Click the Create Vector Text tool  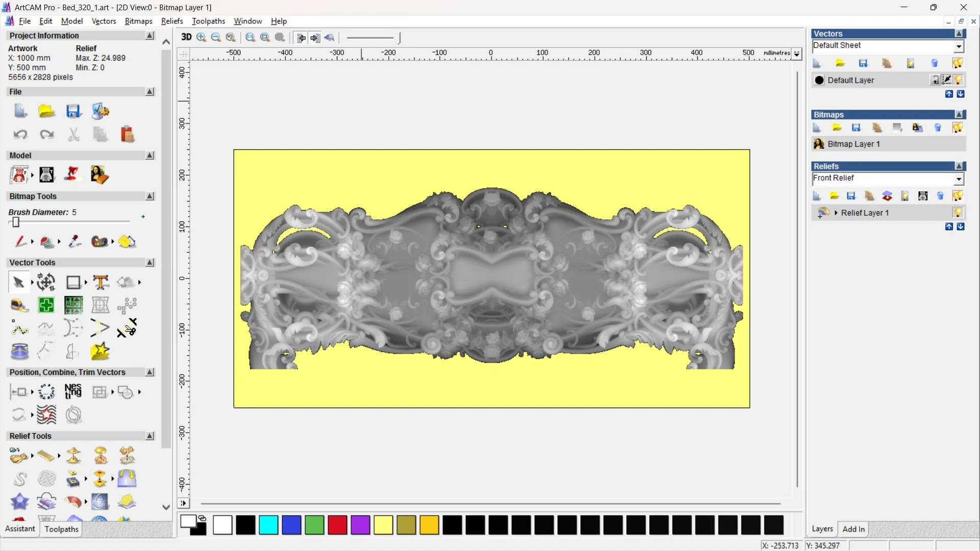pos(101,282)
